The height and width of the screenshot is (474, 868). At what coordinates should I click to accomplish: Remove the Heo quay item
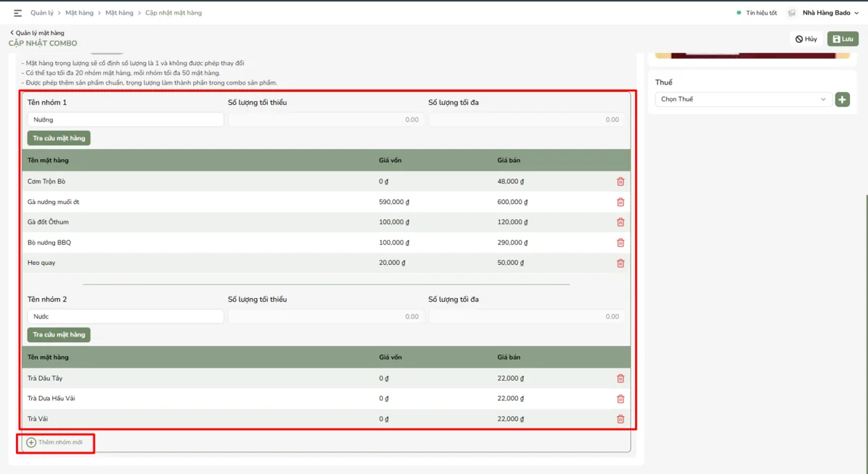click(621, 263)
